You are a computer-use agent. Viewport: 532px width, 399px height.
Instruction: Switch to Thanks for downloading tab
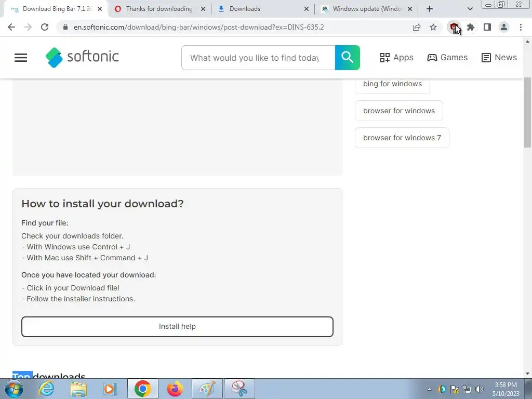tap(159, 9)
